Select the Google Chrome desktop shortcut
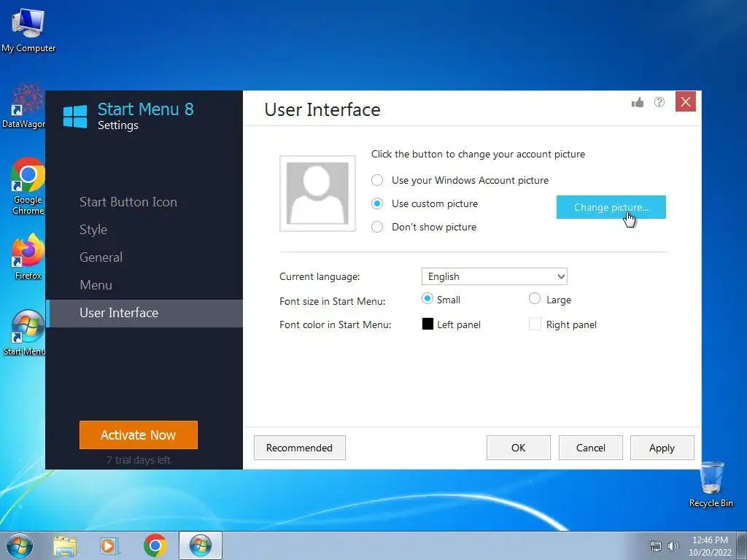 pyautogui.click(x=28, y=186)
